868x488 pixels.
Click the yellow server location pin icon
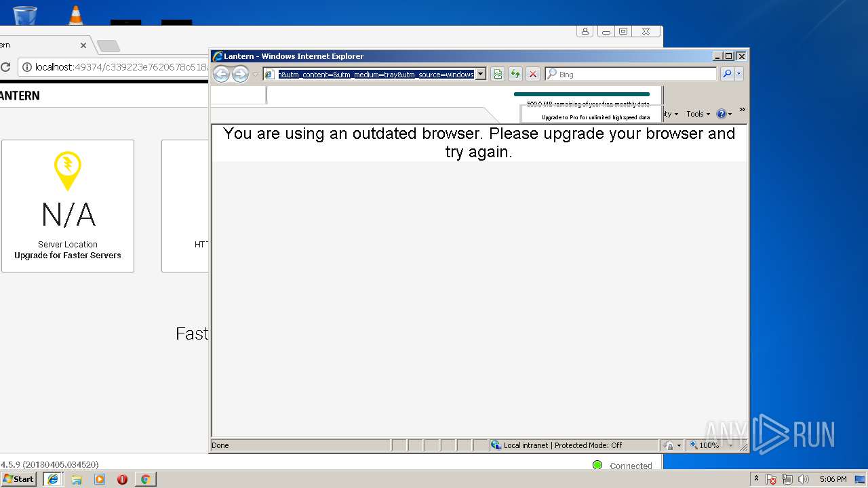tap(68, 171)
